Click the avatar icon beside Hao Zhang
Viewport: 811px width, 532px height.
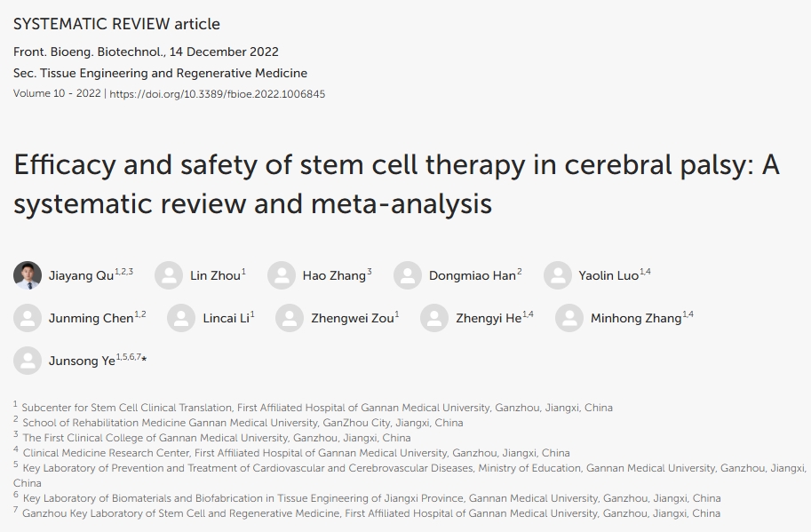282,275
